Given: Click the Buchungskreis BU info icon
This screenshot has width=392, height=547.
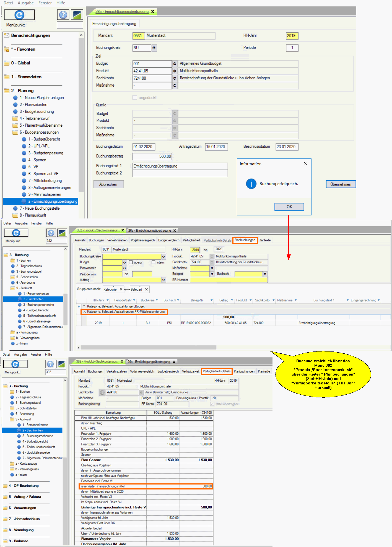Looking at the screenshot, I should click(x=154, y=48).
